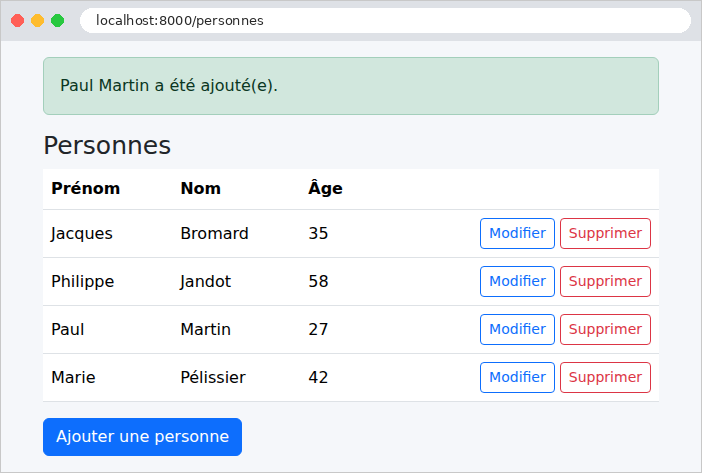Click the first name Marie
702x473 pixels.
[73, 377]
